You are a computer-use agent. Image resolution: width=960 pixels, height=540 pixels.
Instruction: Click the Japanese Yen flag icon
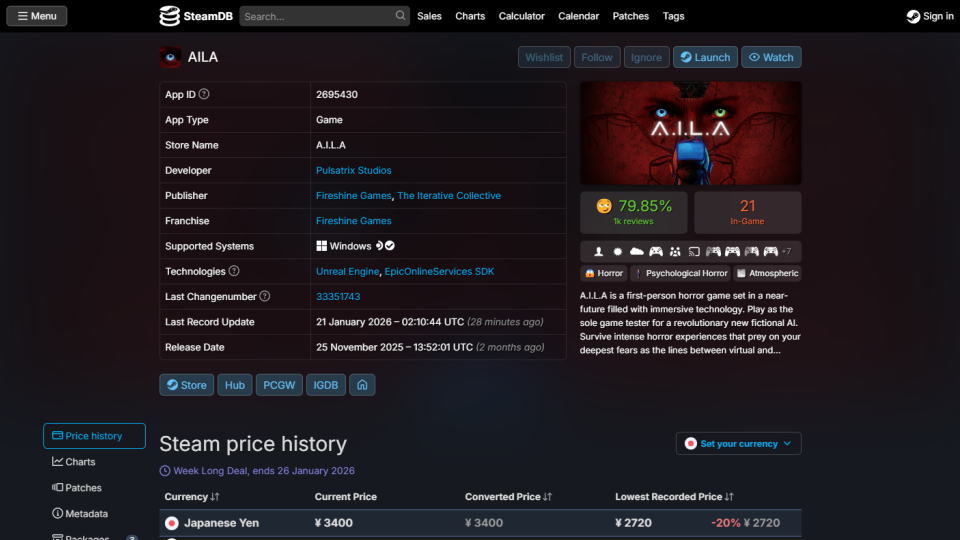pyautogui.click(x=171, y=523)
